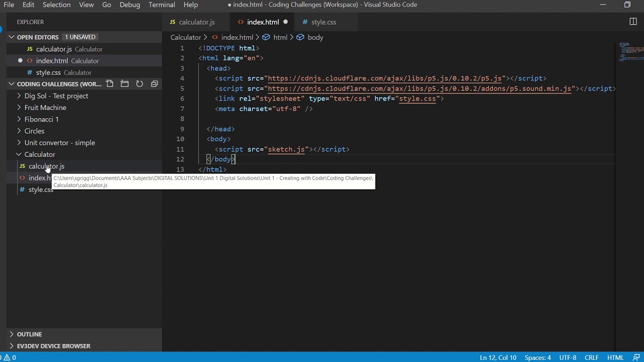This screenshot has height=362, width=644.
Task: Click the unsaved dot on the index.html tab
Action: [x=285, y=22]
